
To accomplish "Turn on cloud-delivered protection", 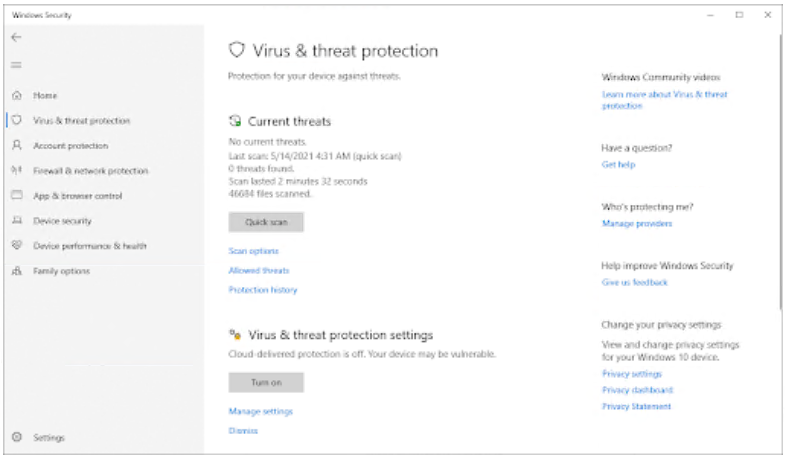I will 266,382.
